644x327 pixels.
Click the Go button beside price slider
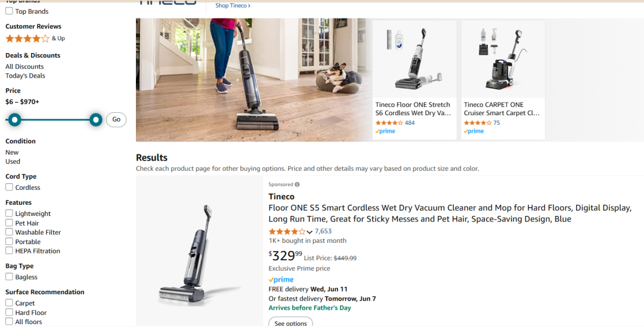click(x=116, y=119)
